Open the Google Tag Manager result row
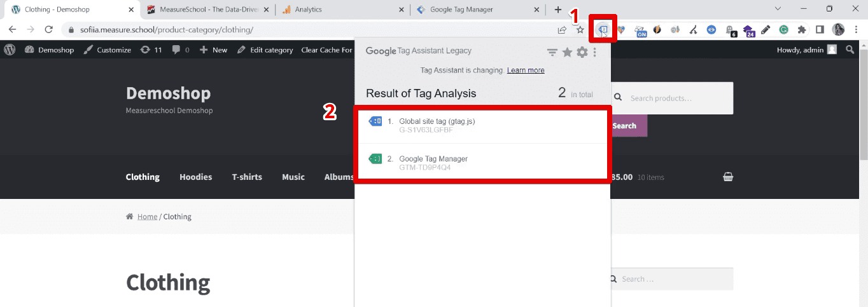868x307 pixels. click(x=482, y=163)
